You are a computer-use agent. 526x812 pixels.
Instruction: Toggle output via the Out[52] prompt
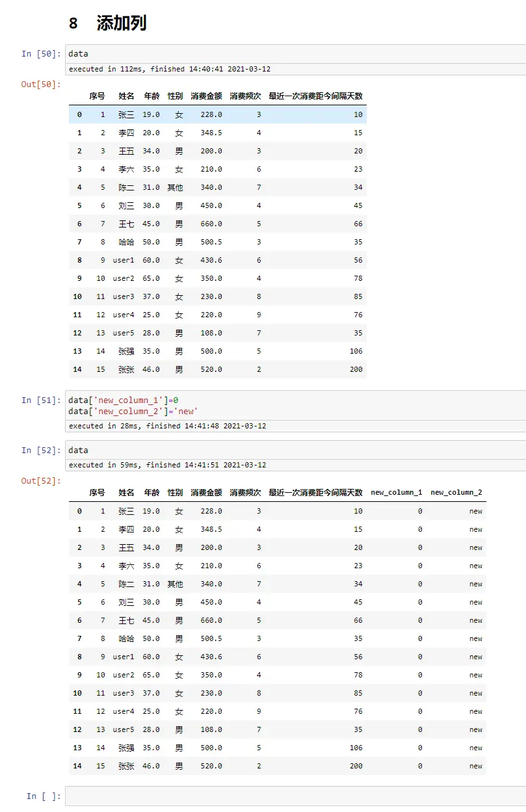click(x=41, y=480)
